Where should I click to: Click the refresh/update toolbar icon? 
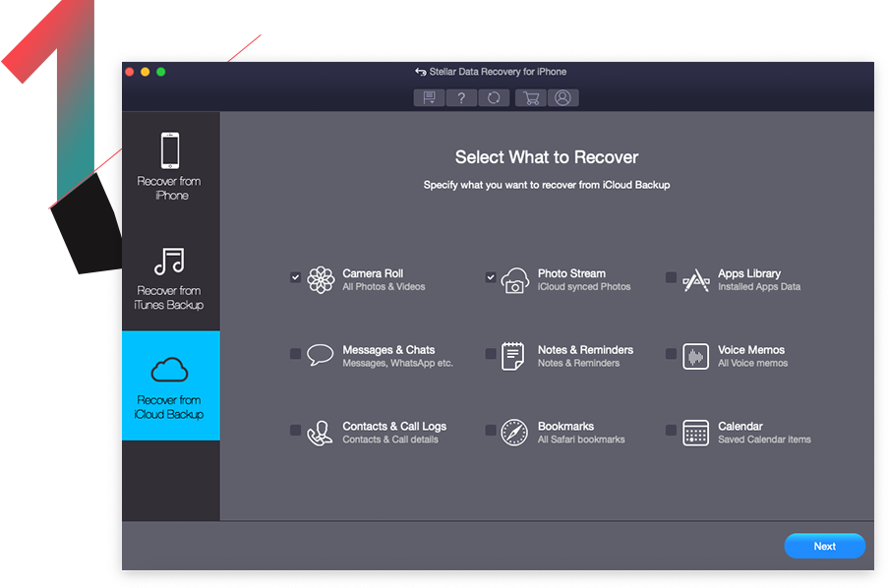point(494,97)
